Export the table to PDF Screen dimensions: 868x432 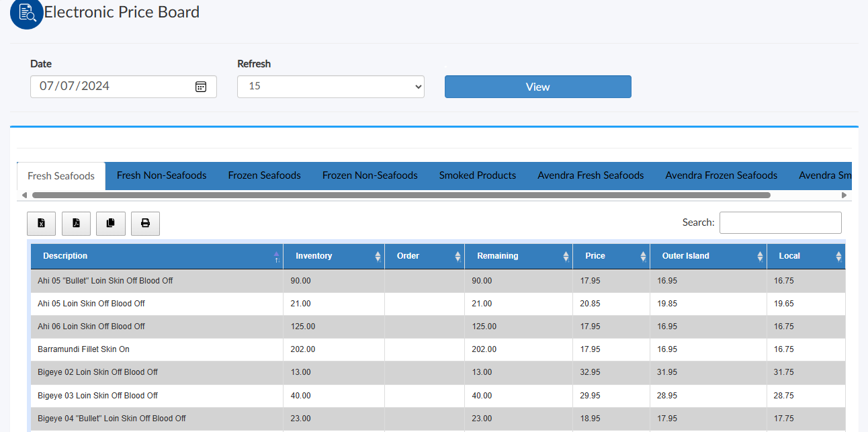pos(76,223)
